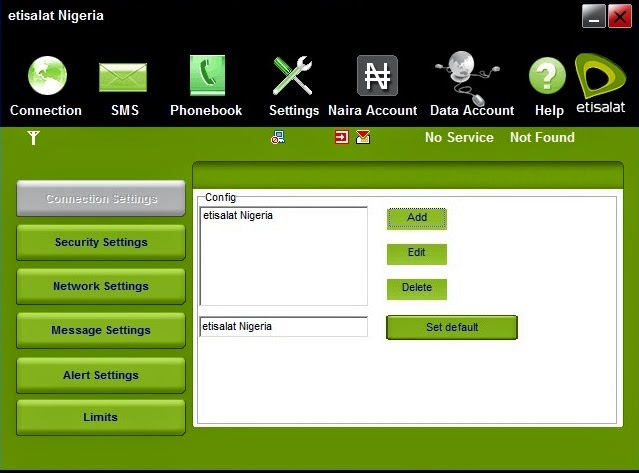Click the Not Found status text
This screenshot has width=639, height=473.
[542, 137]
